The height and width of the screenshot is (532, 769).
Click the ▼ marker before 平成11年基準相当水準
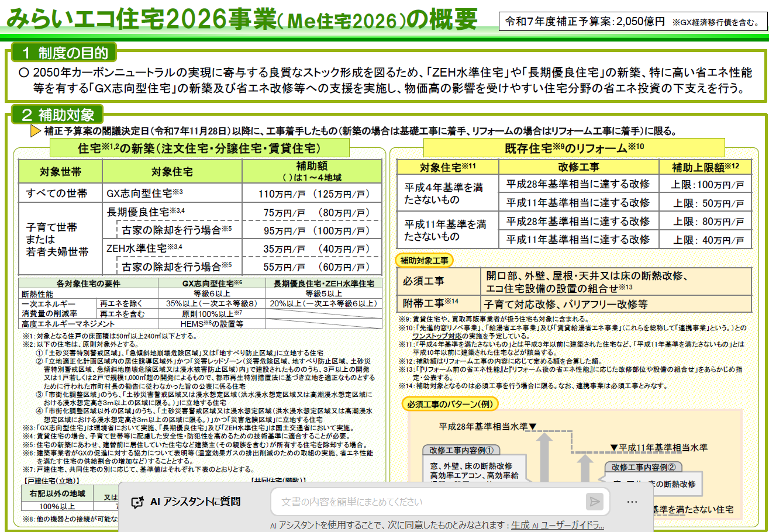[x=613, y=448]
